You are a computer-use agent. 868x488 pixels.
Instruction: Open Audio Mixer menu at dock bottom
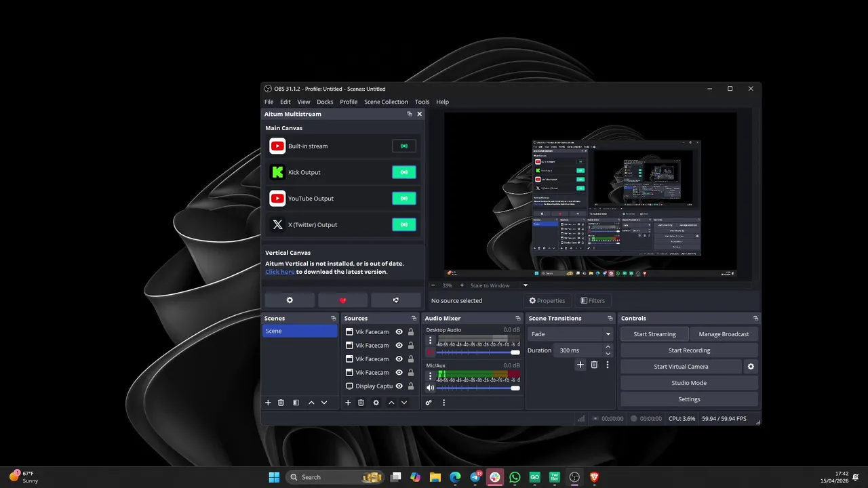444,403
